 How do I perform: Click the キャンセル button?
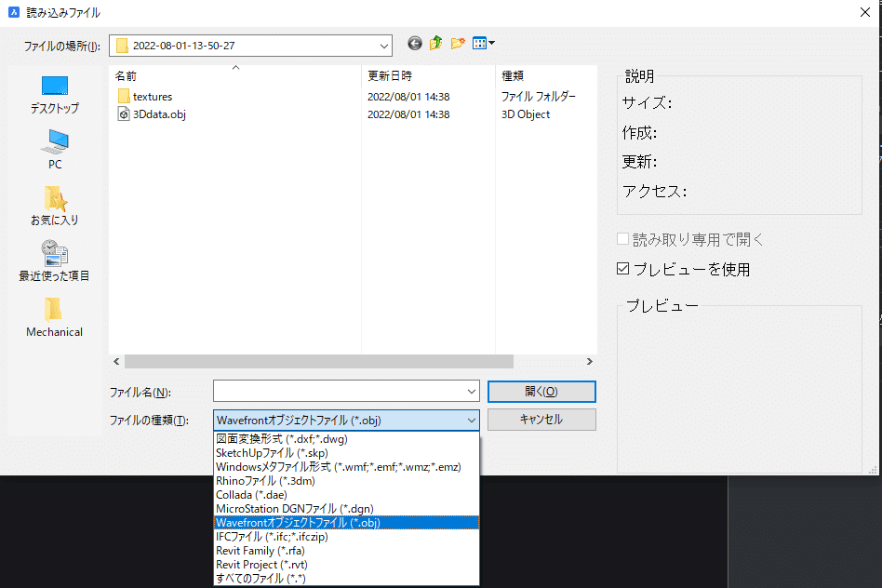(x=541, y=420)
